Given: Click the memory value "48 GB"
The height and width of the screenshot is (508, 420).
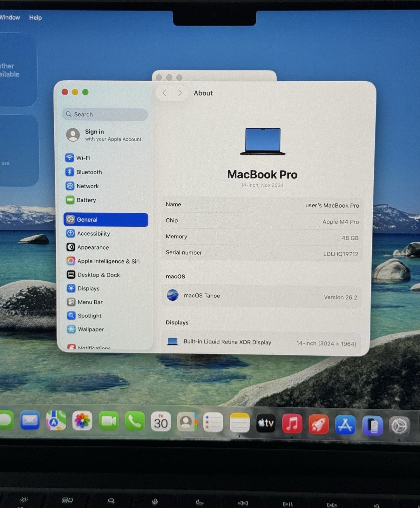Looking at the screenshot, I should pos(350,238).
